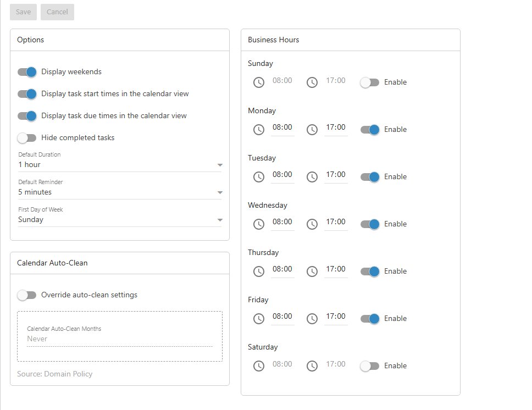Click Thursday start time clock icon
Screen dimensions: 532x410
pyautogui.click(x=259, y=272)
